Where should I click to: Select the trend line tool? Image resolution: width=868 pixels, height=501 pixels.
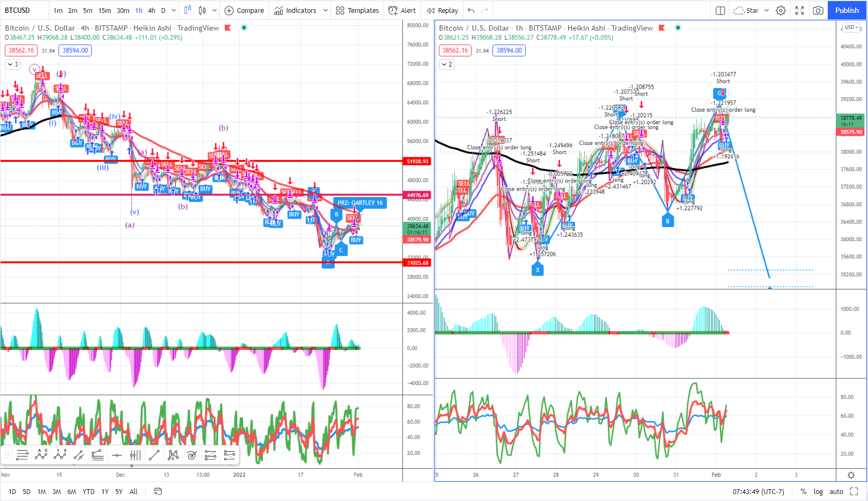click(x=154, y=455)
